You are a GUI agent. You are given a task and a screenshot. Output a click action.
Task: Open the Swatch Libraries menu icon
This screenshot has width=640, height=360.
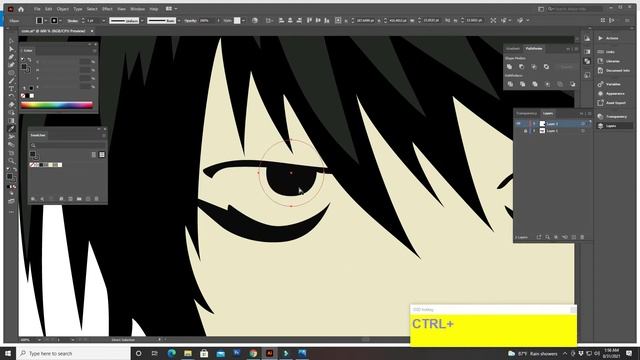[x=33, y=199]
